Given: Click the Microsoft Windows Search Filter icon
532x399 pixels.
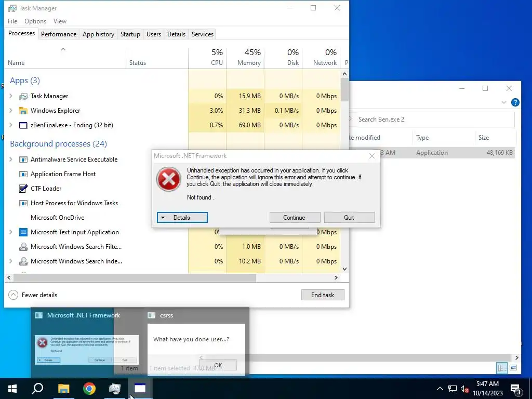Looking at the screenshot, I should (x=23, y=247).
